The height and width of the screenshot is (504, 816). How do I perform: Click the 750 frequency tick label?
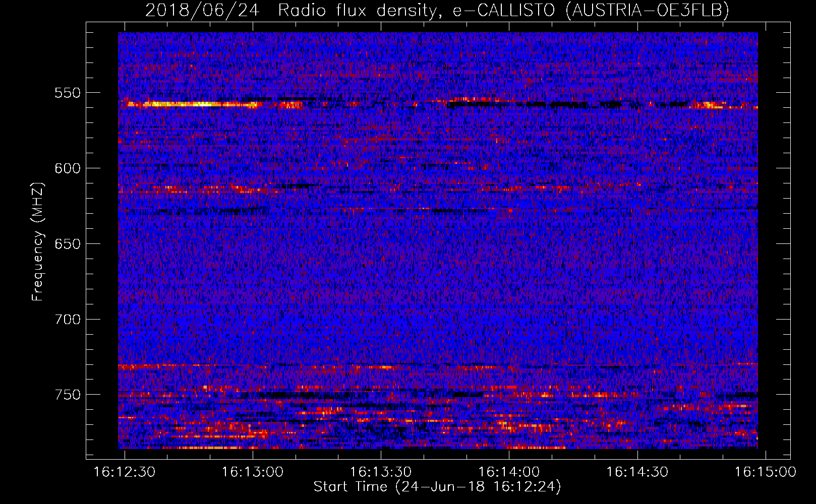pyautogui.click(x=67, y=395)
